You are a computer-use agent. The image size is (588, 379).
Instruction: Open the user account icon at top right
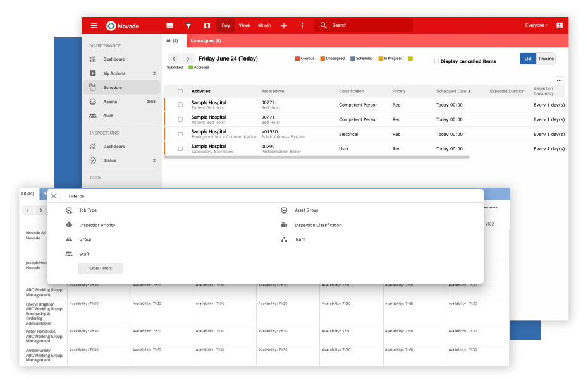[559, 25]
